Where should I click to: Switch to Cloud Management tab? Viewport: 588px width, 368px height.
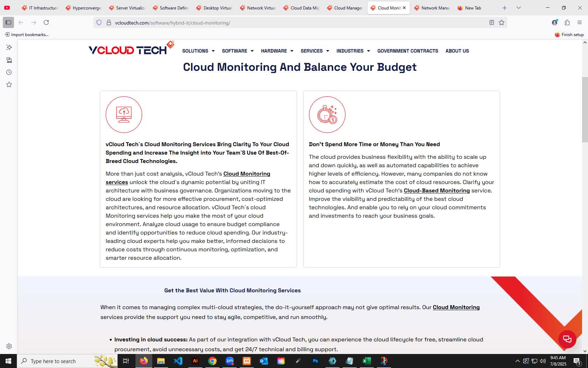click(345, 8)
